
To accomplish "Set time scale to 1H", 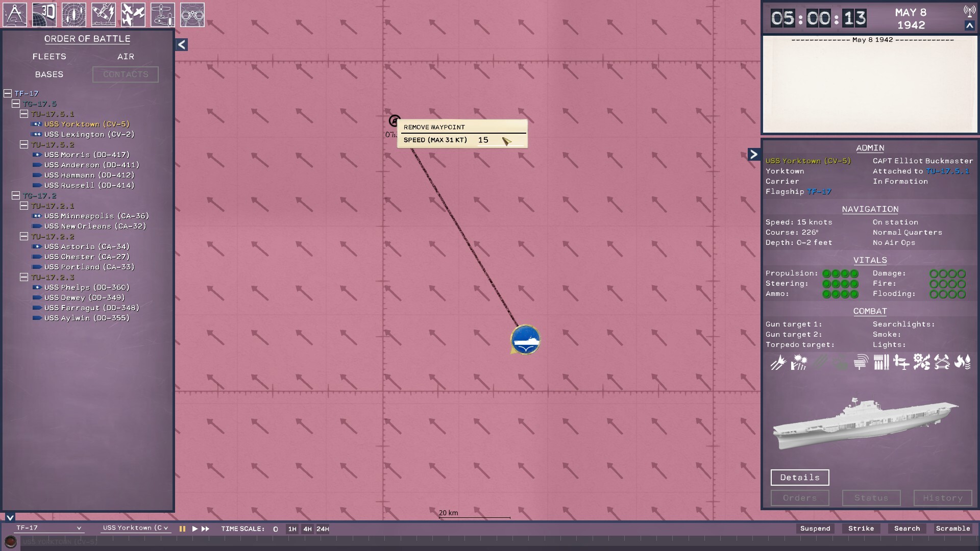I will 292,529.
